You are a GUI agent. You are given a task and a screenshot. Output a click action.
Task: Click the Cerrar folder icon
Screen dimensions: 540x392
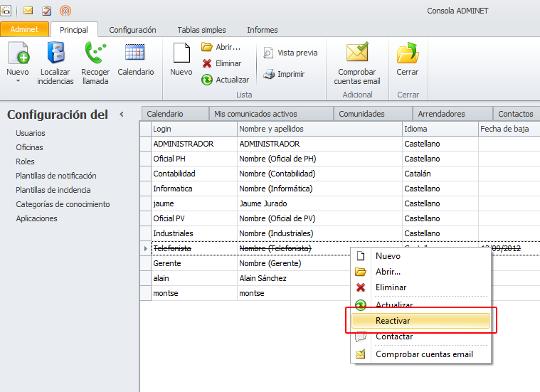tap(408, 54)
